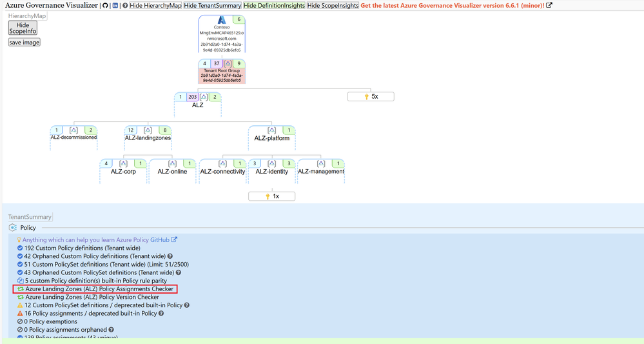Click management group icon on ALZ-identity
The height and width of the screenshot is (344, 644).
(x=272, y=163)
